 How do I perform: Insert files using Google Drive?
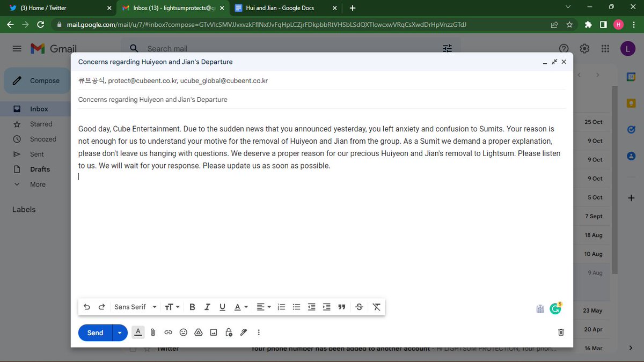198,333
